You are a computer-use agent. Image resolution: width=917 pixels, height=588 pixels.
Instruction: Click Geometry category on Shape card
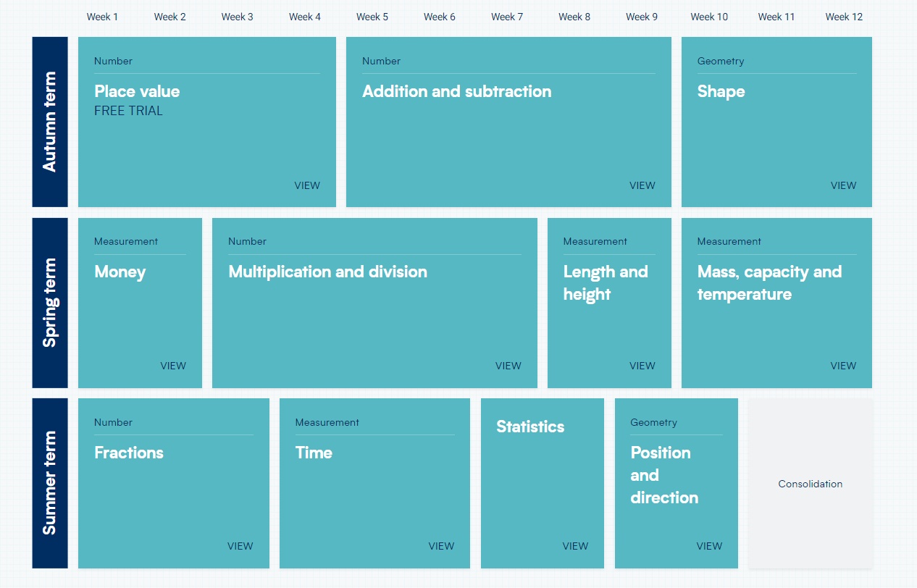tap(721, 62)
